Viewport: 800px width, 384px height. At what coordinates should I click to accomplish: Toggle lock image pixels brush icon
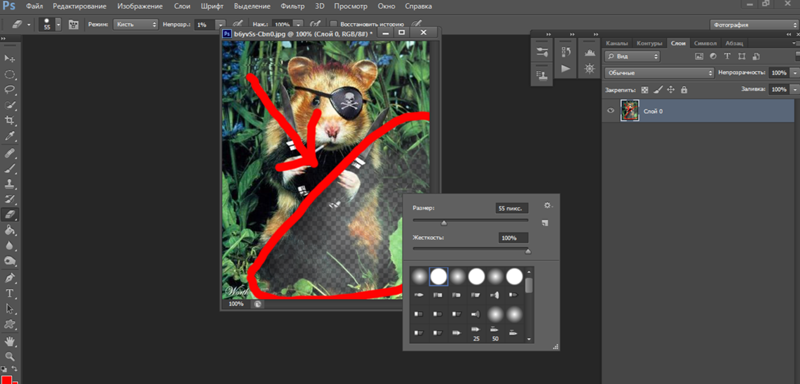click(x=658, y=89)
